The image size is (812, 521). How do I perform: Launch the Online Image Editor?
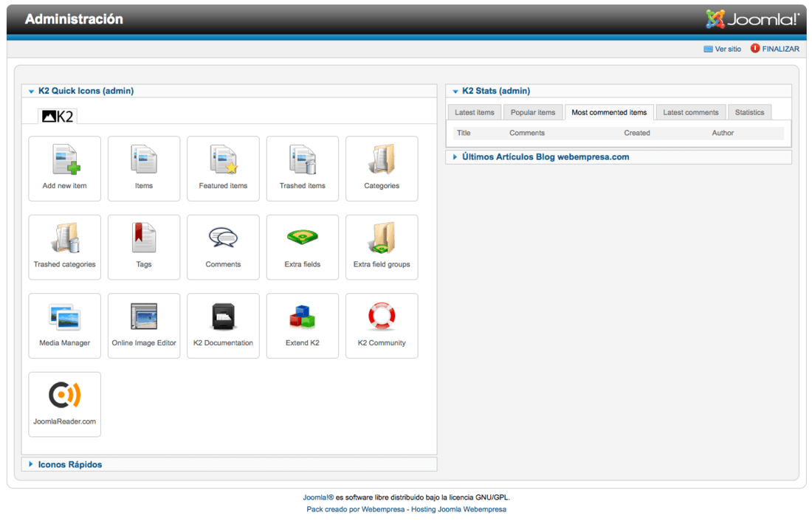144,325
